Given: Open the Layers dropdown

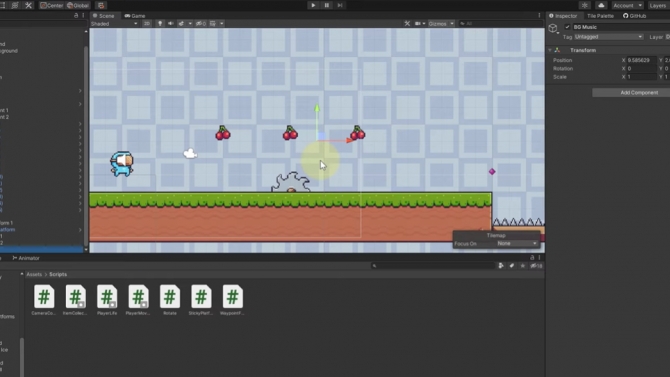Looking at the screenshot, I should point(658,6).
